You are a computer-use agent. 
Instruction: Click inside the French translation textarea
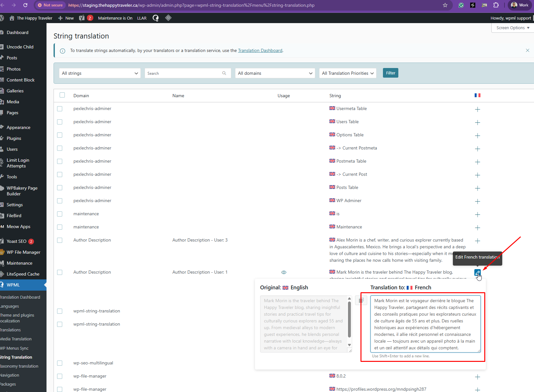pyautogui.click(x=425, y=324)
